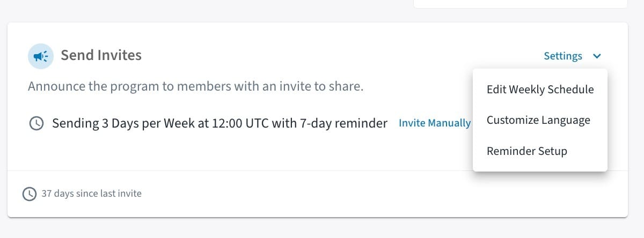Viewport: 644px width, 238px height.
Task: Select Customize Language menu option
Action: (x=538, y=120)
